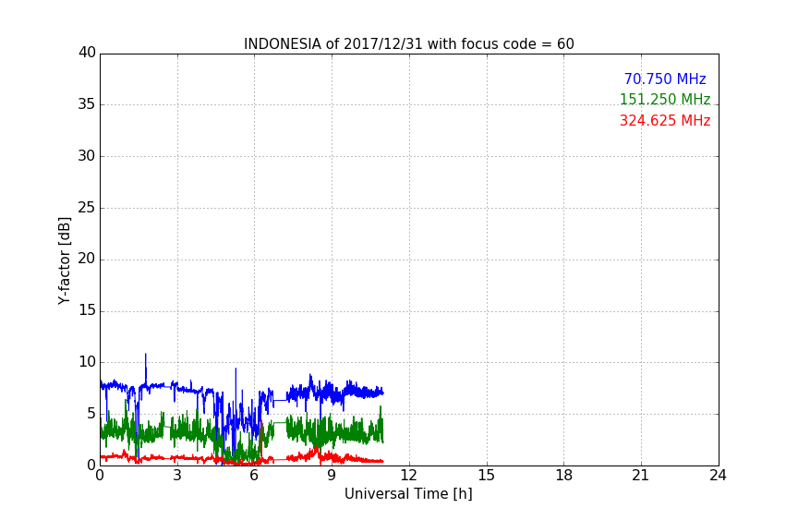Click the Universal Time [h] axis label

click(408, 494)
